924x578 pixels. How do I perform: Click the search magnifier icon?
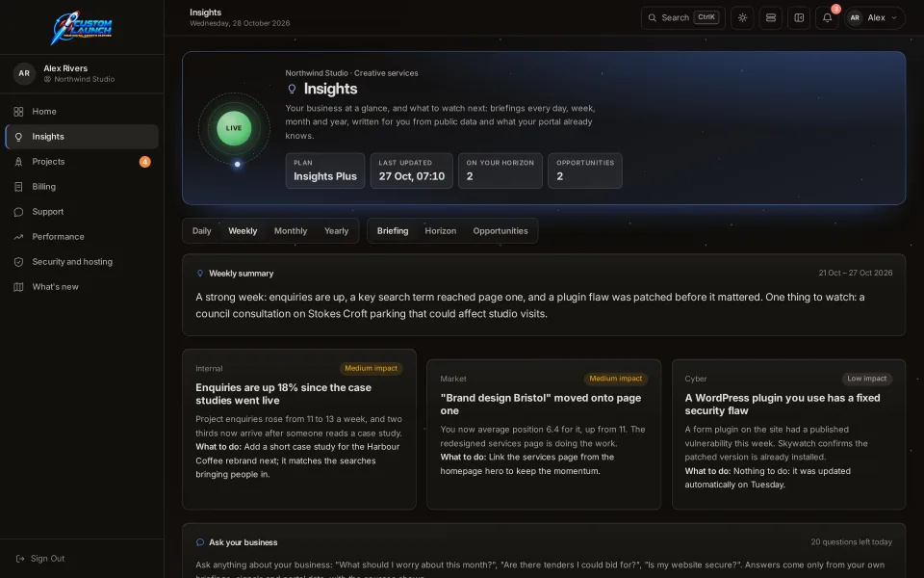(x=653, y=17)
